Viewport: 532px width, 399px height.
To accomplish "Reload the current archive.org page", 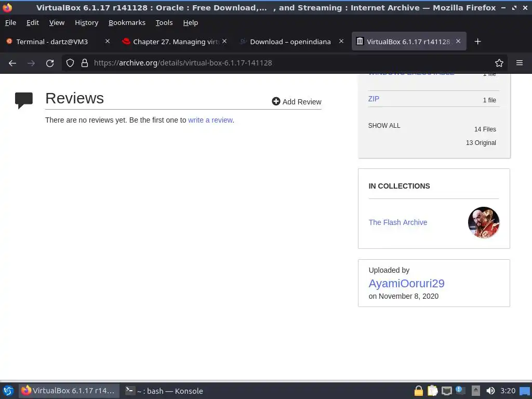I will point(50,63).
